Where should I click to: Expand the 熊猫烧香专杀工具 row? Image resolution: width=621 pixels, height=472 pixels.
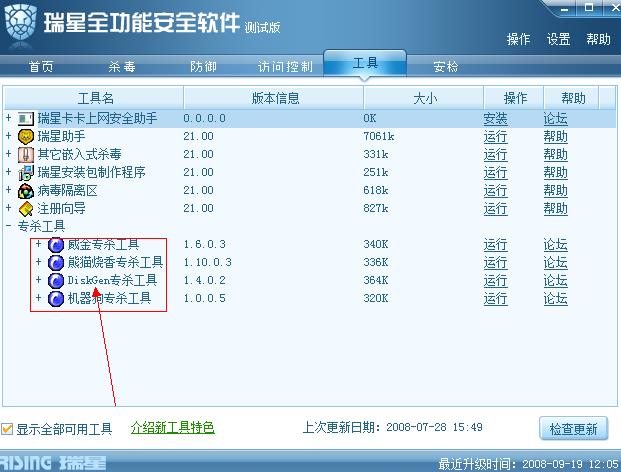[x=38, y=261]
